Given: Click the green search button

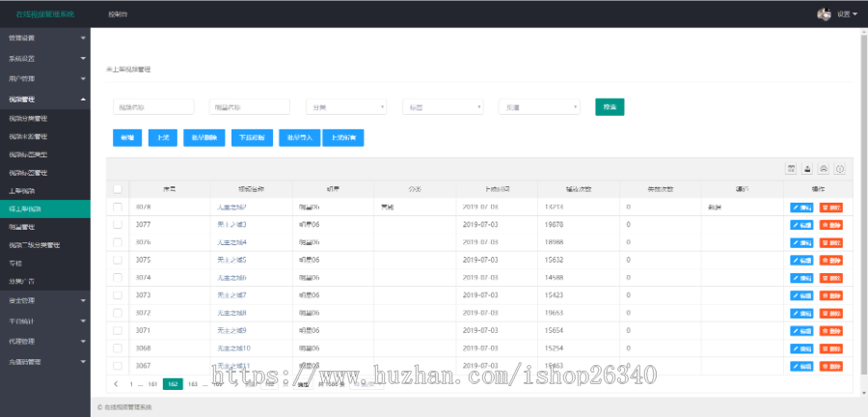Looking at the screenshot, I should 610,107.
